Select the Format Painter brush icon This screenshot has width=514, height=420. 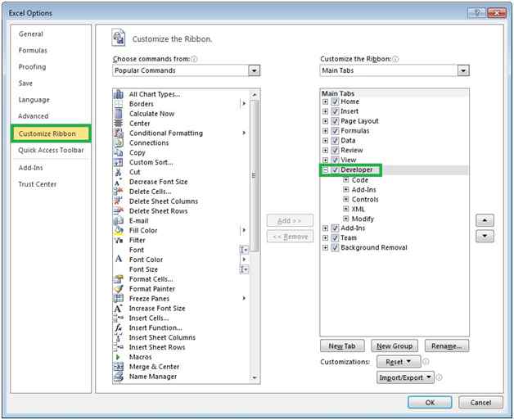point(119,289)
